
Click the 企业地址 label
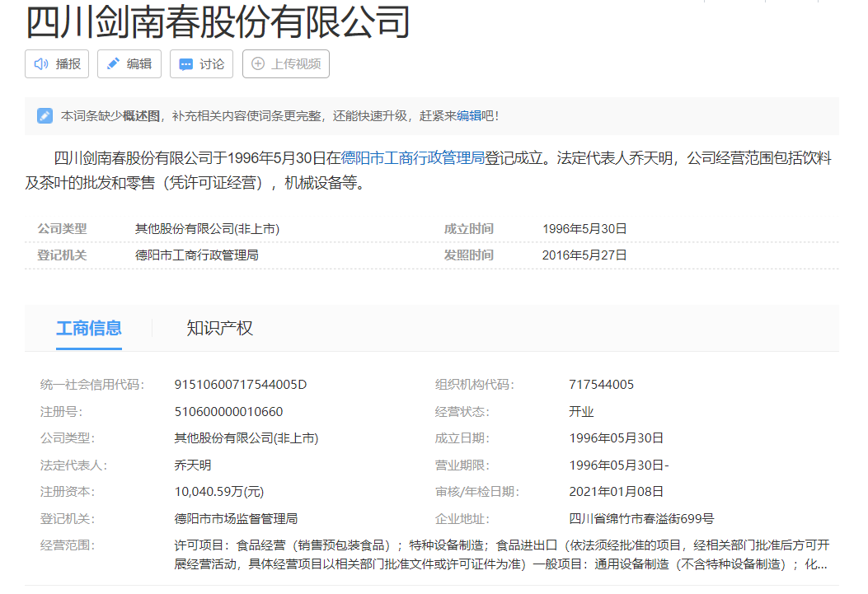(x=462, y=519)
